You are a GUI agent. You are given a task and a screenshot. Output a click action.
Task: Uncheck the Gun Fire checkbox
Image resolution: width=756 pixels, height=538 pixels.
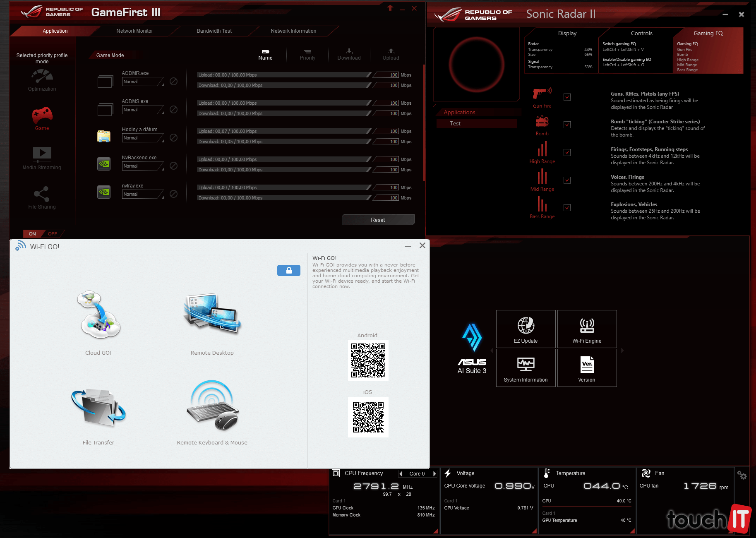(x=567, y=97)
